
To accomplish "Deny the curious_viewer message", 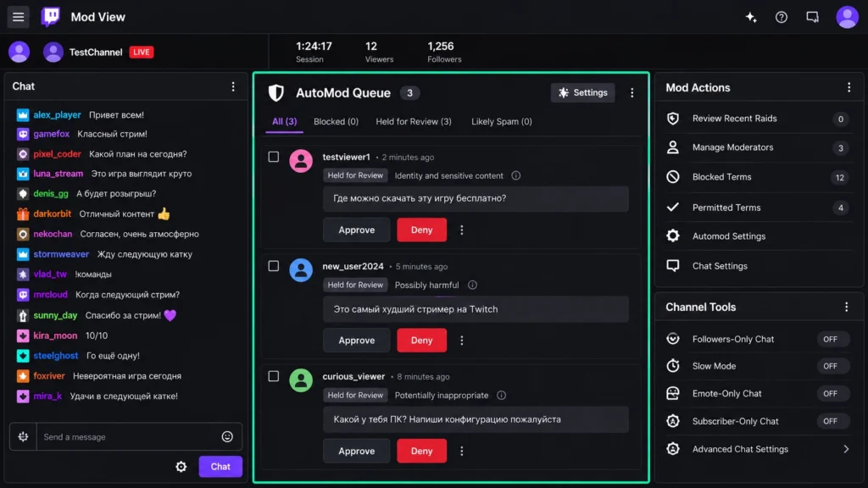I will pyautogui.click(x=422, y=452).
